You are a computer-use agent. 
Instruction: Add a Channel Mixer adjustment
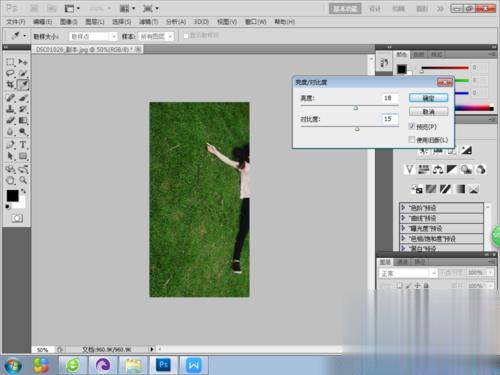480,170
